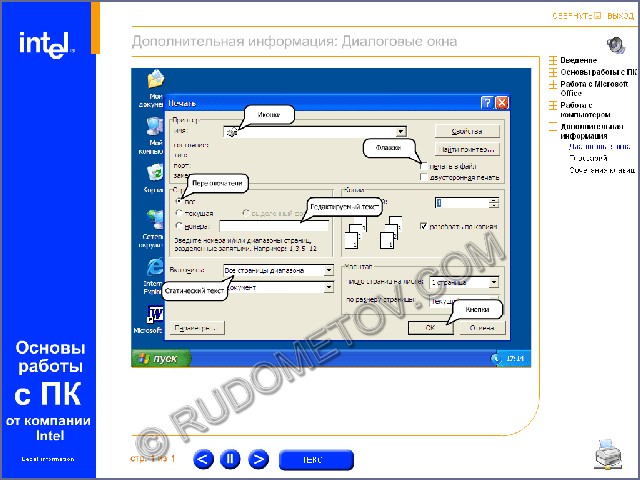Click Свернуть at top right
Image resolution: width=640 pixels, height=480 pixels.
572,16
